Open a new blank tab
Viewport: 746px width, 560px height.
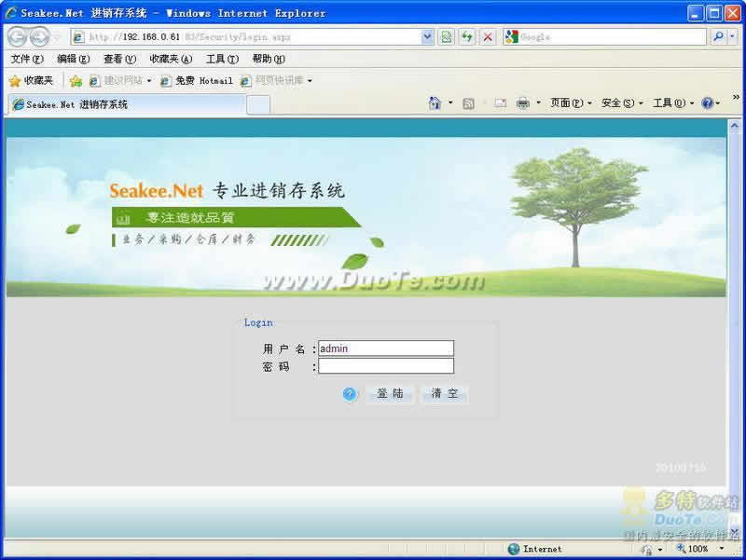point(258,105)
